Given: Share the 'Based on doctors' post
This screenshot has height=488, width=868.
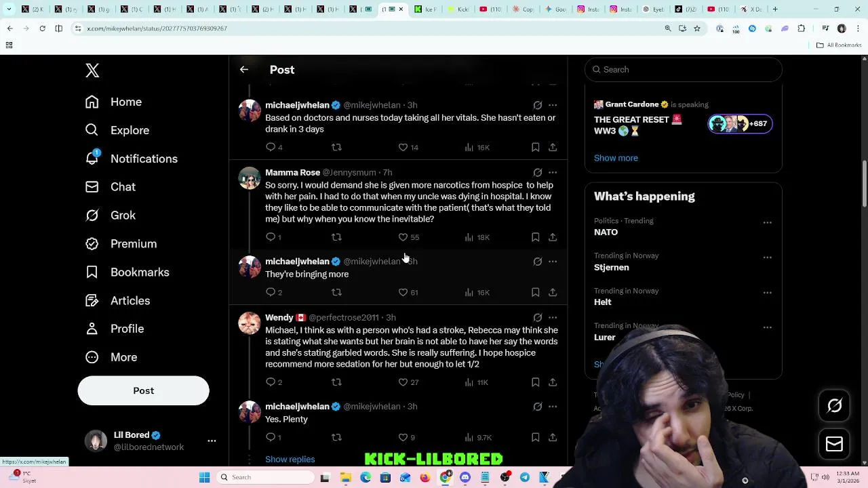Looking at the screenshot, I should pos(553,147).
